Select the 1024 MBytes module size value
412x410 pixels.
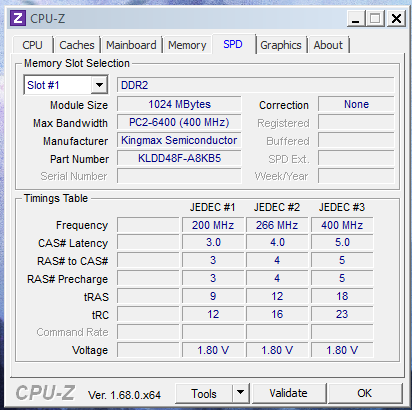[179, 104]
